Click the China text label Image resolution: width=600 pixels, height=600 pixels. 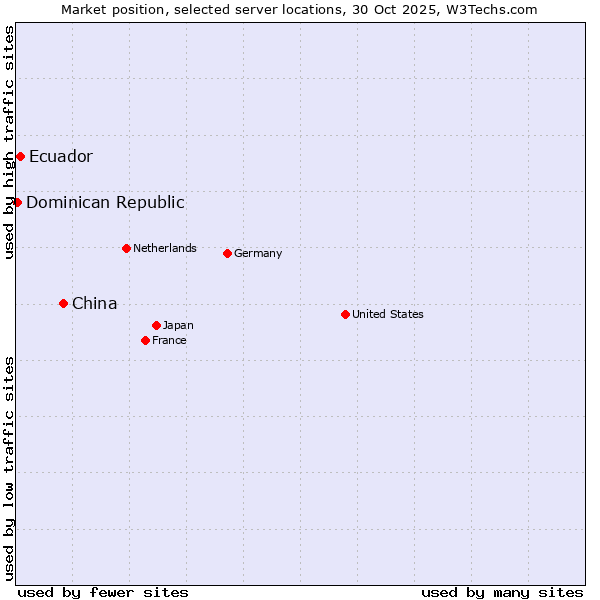click(94, 303)
